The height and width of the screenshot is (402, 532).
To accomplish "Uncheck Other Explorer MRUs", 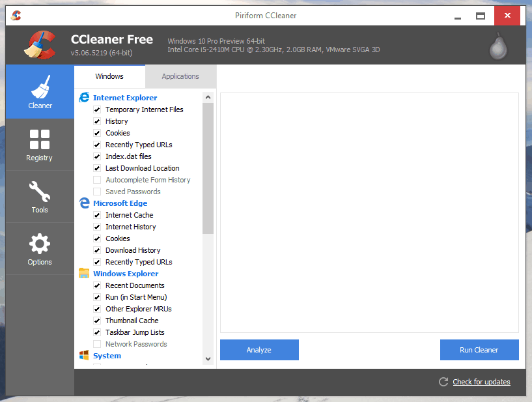I will [x=97, y=309].
